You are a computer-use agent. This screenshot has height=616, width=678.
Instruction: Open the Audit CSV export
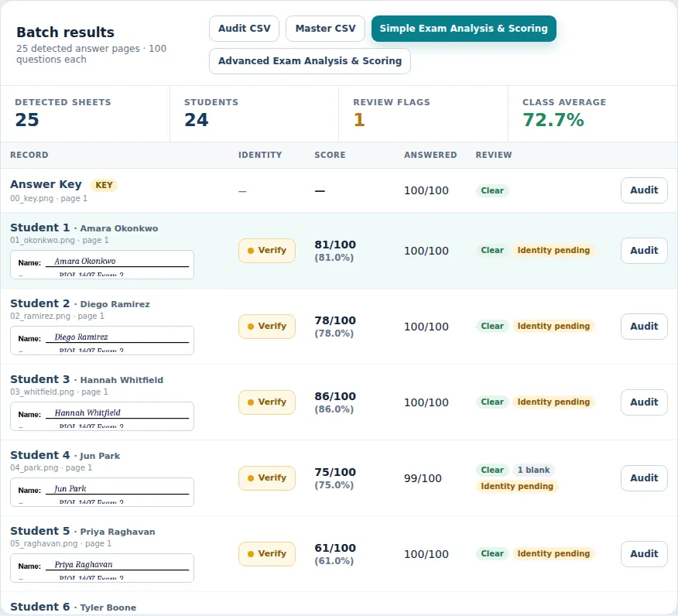coord(245,29)
